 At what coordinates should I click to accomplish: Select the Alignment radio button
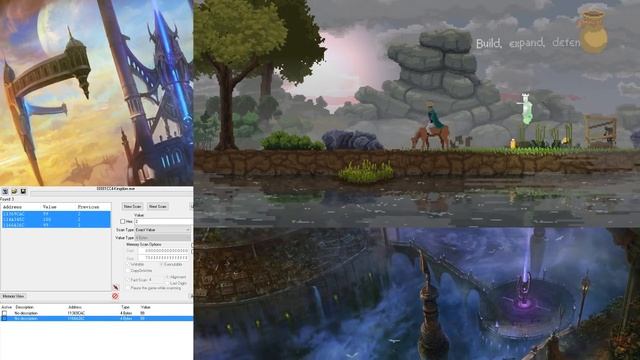pyautogui.click(x=167, y=277)
